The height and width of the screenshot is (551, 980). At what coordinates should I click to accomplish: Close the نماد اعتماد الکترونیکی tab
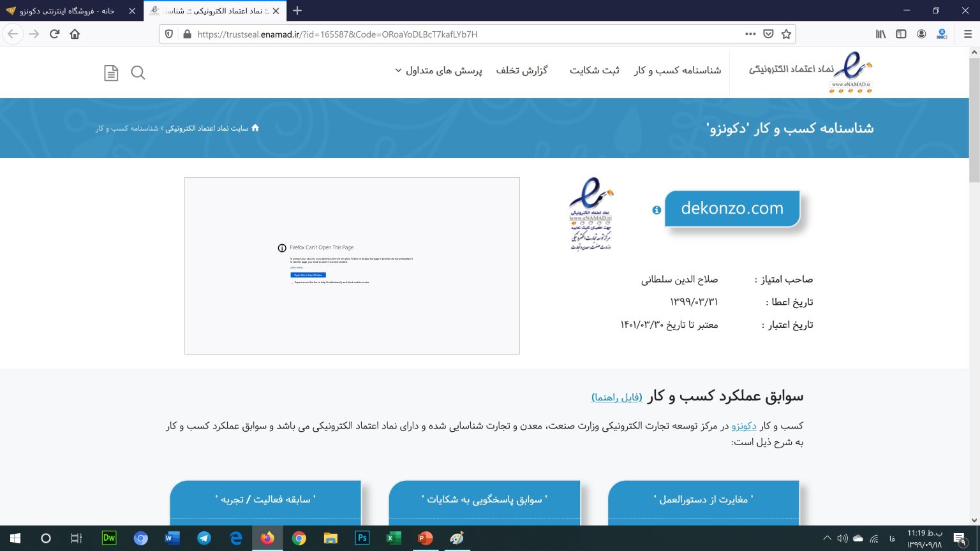(276, 11)
